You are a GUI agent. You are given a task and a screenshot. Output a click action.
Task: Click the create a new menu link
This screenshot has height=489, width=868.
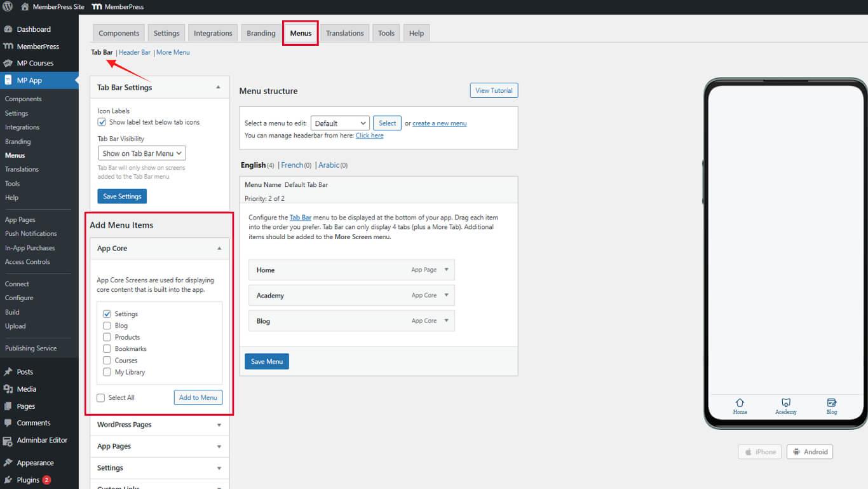tap(439, 123)
